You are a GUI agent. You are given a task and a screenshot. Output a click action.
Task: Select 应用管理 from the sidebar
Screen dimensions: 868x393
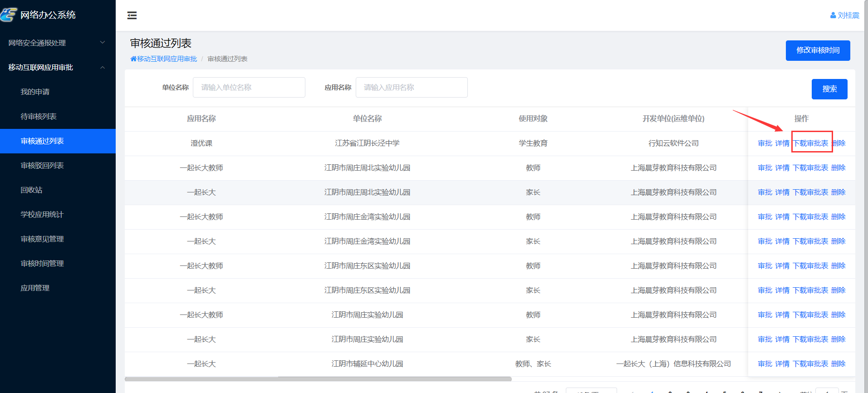pos(35,288)
